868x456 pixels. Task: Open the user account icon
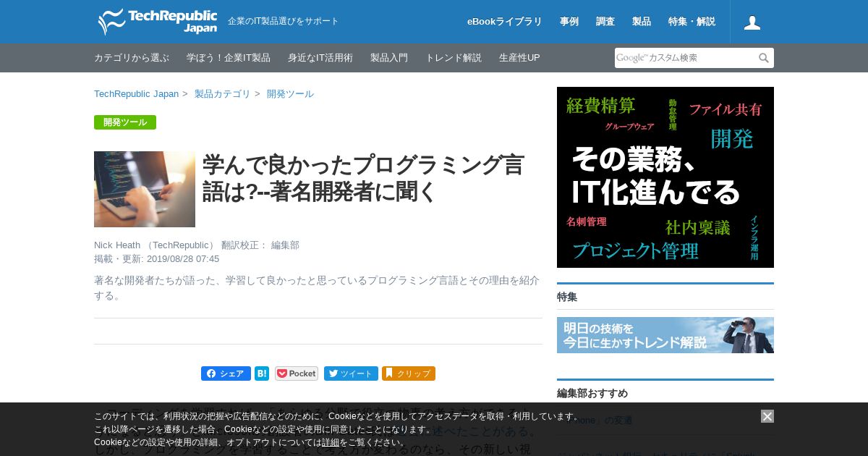(x=752, y=22)
